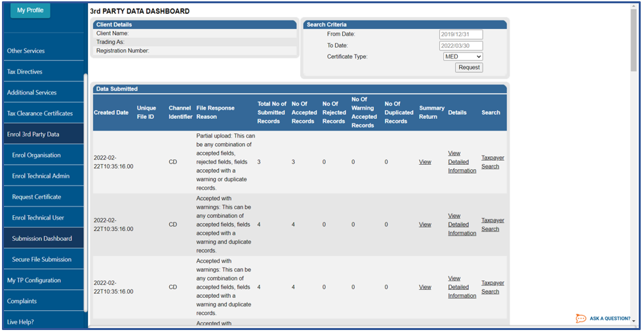Collapse the Enrol 3rd Party Data section
This screenshot has height=332, width=644.
coord(33,135)
